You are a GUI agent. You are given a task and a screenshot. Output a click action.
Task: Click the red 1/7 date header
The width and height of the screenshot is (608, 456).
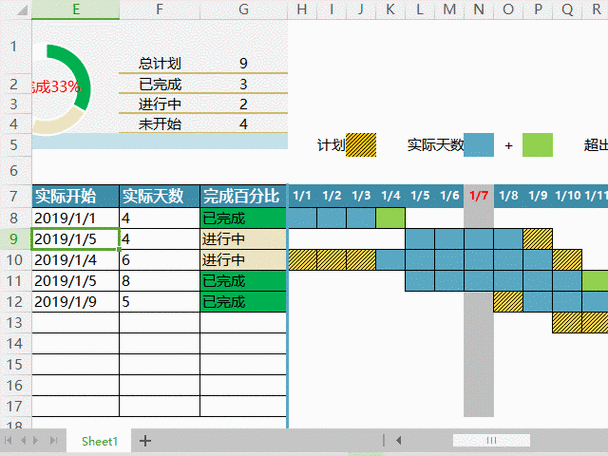click(478, 196)
